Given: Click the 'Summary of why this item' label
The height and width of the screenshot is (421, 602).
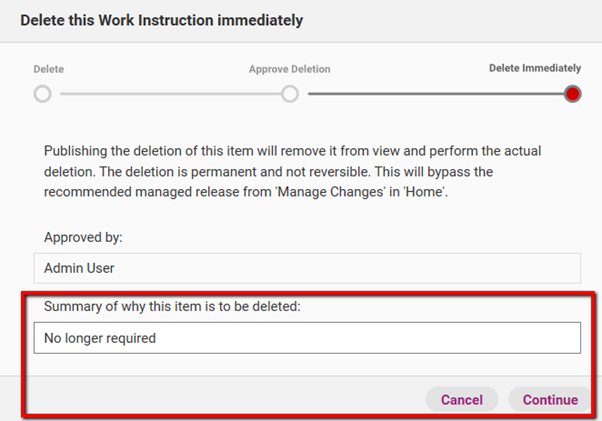Looking at the screenshot, I should [172, 306].
